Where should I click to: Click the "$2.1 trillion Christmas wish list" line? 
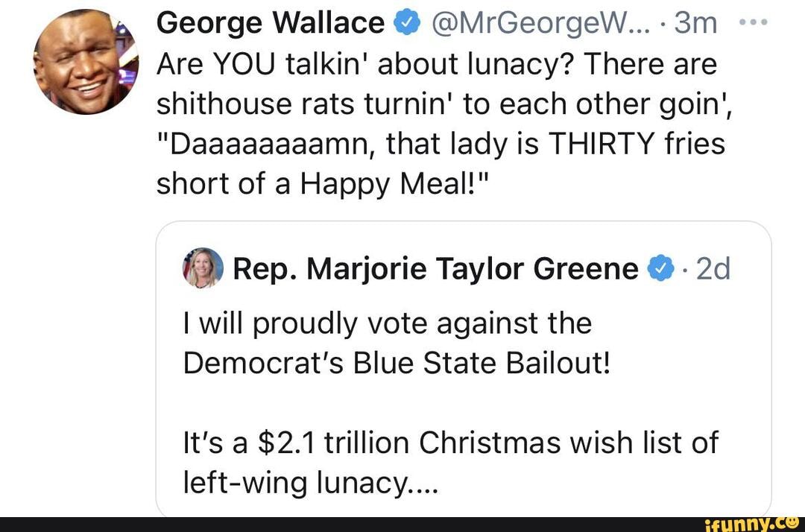click(450, 443)
